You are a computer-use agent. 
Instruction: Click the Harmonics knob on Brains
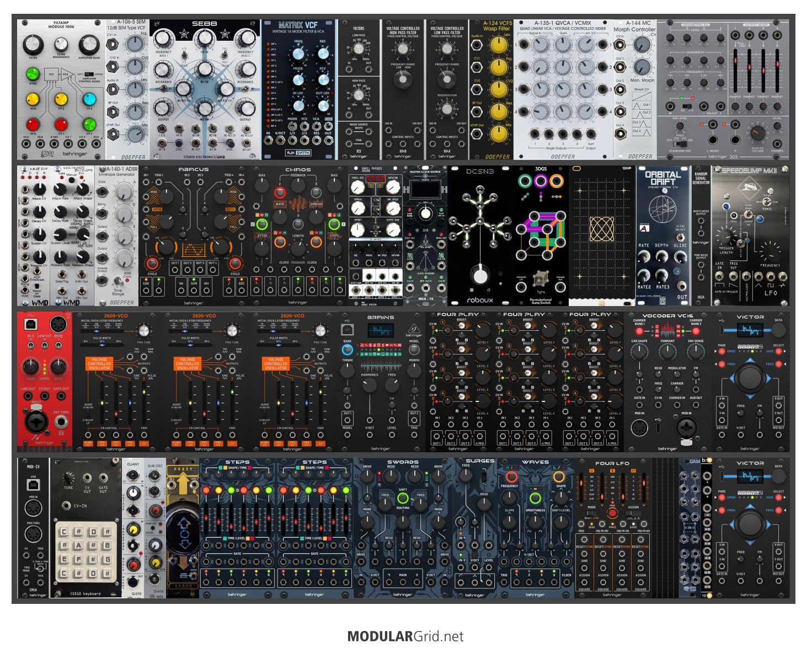(370, 386)
